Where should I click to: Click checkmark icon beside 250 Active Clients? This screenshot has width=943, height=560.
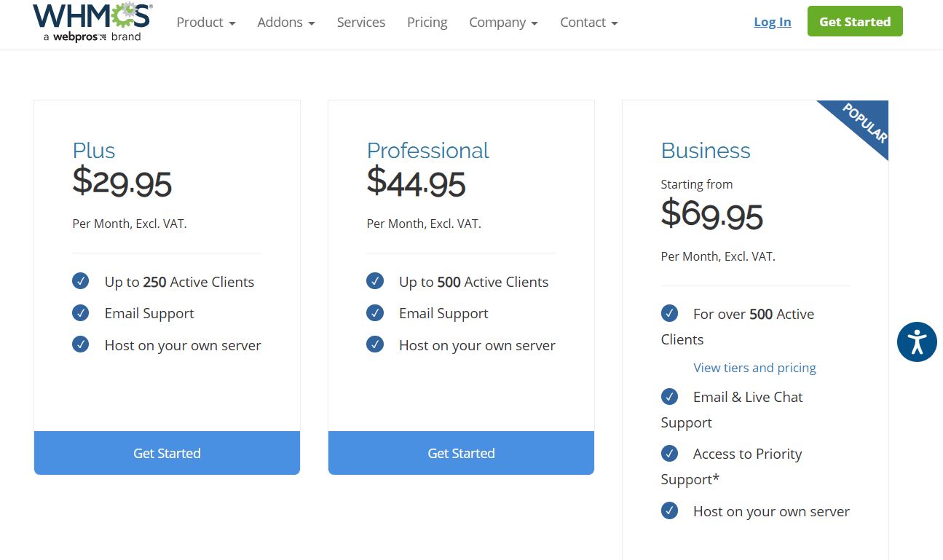point(81,281)
